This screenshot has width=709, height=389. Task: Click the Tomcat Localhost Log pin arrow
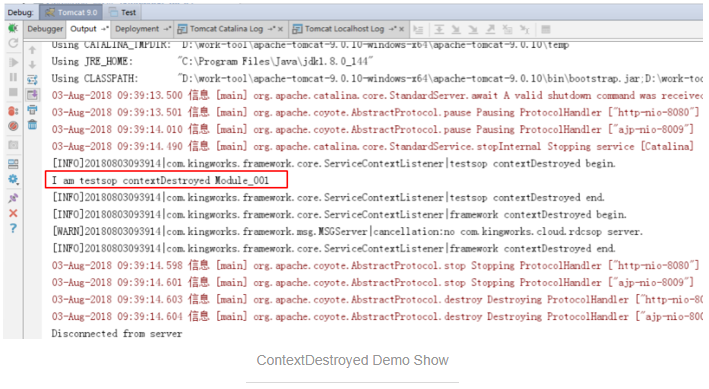tap(392, 29)
